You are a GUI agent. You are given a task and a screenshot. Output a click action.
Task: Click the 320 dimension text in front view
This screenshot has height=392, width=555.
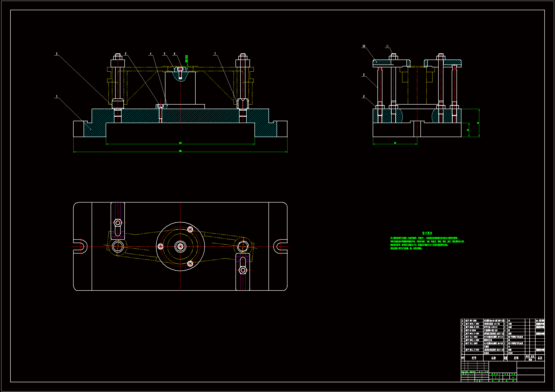click(x=180, y=143)
